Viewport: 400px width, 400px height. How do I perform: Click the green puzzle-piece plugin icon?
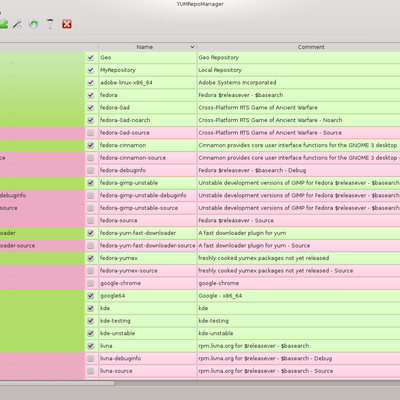(3, 24)
